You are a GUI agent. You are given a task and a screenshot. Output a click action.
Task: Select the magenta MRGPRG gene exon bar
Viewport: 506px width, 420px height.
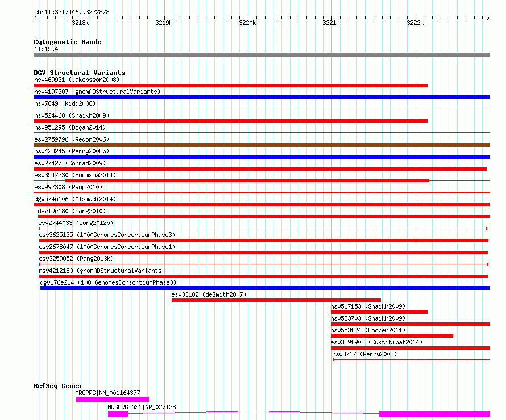113,400
